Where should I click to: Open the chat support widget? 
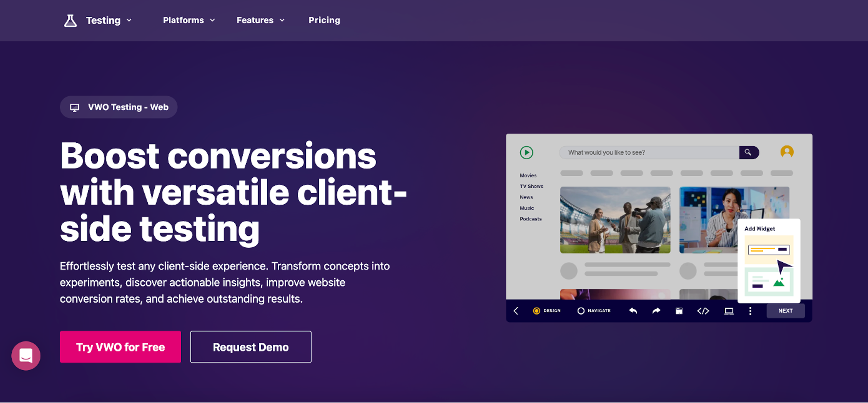[x=26, y=356]
